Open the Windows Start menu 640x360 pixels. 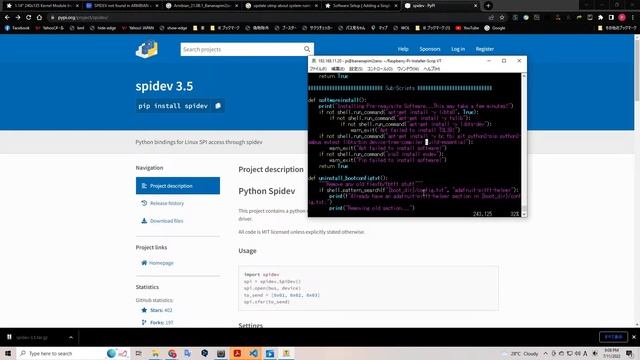[x=8, y=353]
